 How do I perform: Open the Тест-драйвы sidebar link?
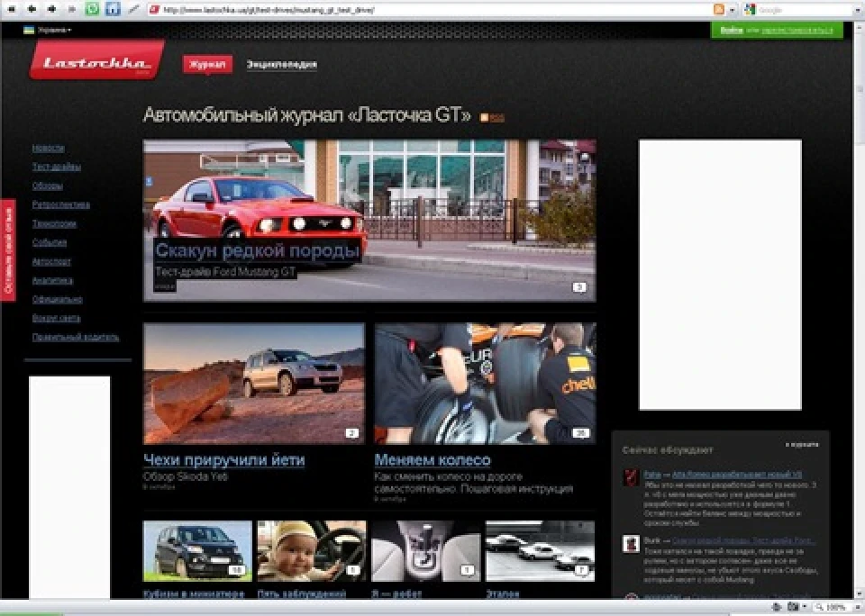[x=56, y=167]
